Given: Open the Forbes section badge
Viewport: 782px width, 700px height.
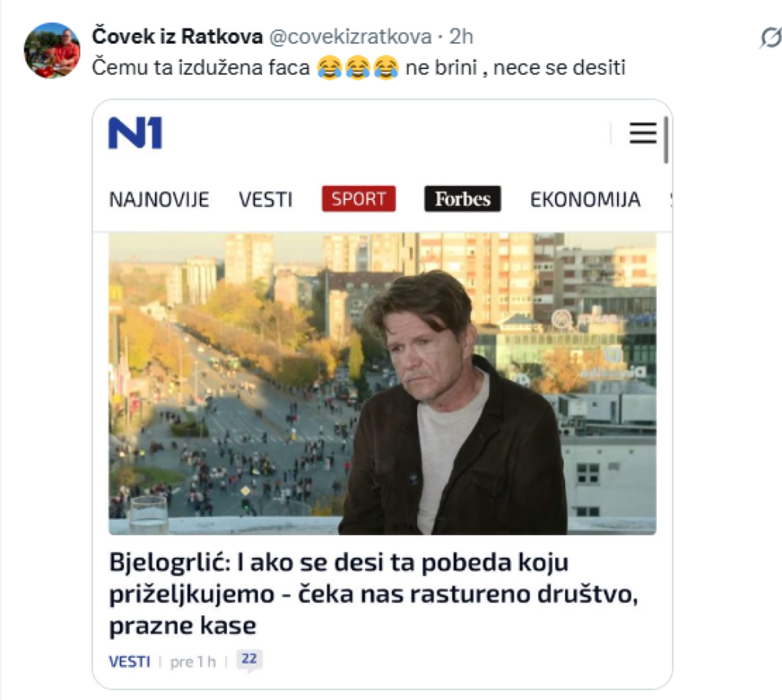Looking at the screenshot, I should (x=462, y=198).
